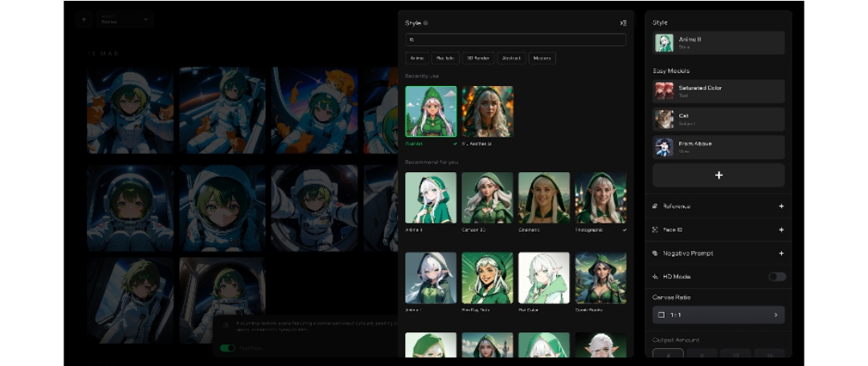Open the Canvas Ratio 1:1 selector
The image size is (868, 366).
pyautogui.click(x=719, y=315)
